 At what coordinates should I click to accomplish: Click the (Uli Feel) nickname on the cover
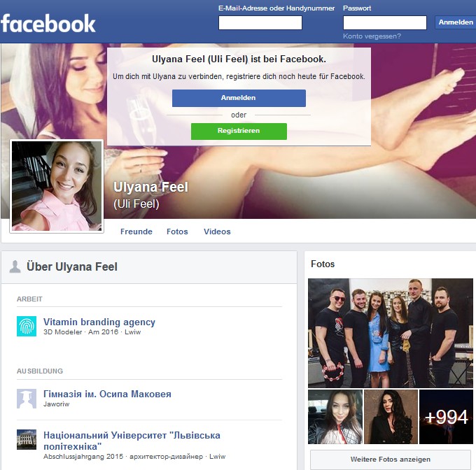(136, 204)
